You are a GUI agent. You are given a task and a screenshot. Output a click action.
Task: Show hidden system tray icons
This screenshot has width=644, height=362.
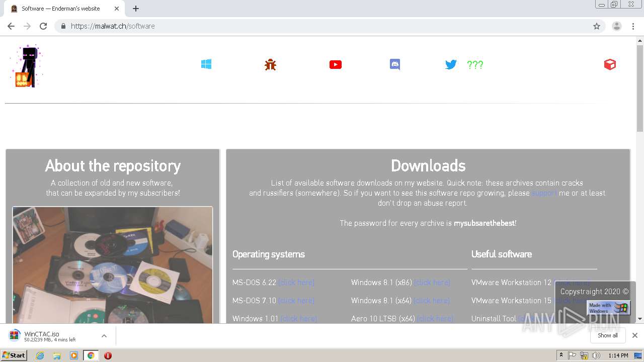[x=561, y=355]
